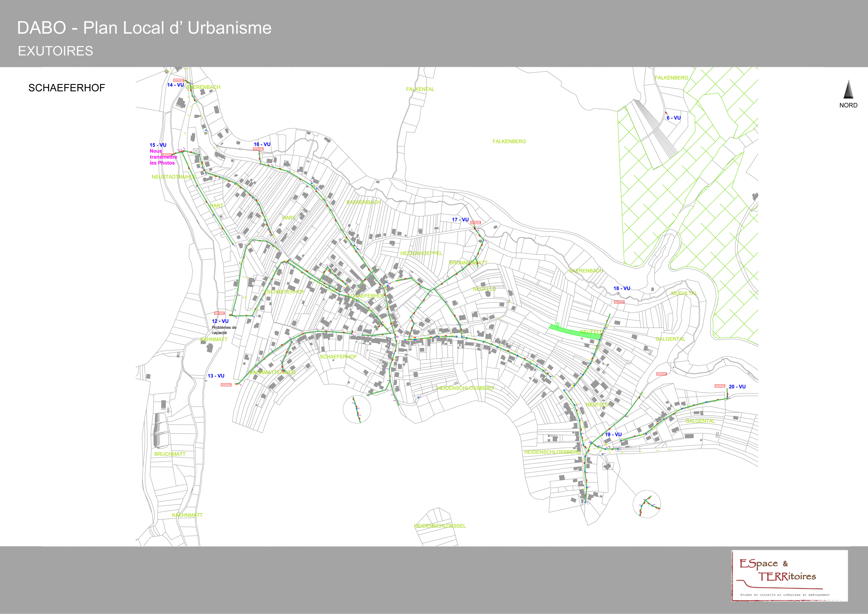Viewport: 868px width, 614px height.
Task: Click the '19 - VU' outlet label
Action: [x=613, y=434]
